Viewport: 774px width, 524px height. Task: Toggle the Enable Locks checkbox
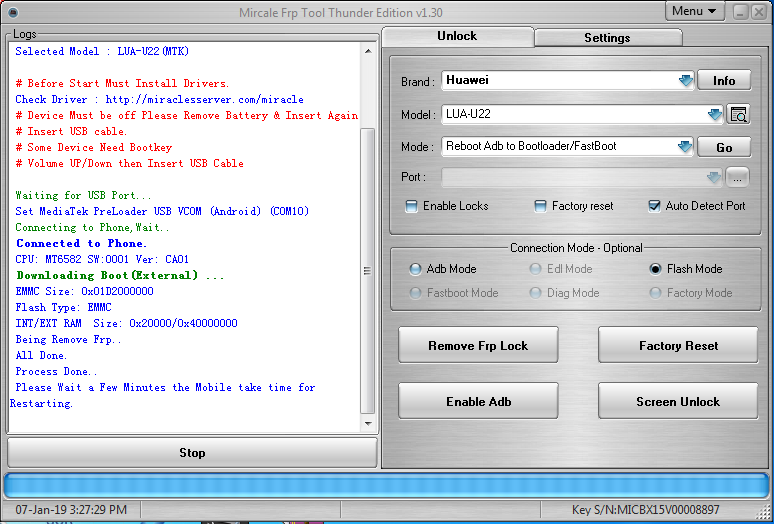coord(411,206)
